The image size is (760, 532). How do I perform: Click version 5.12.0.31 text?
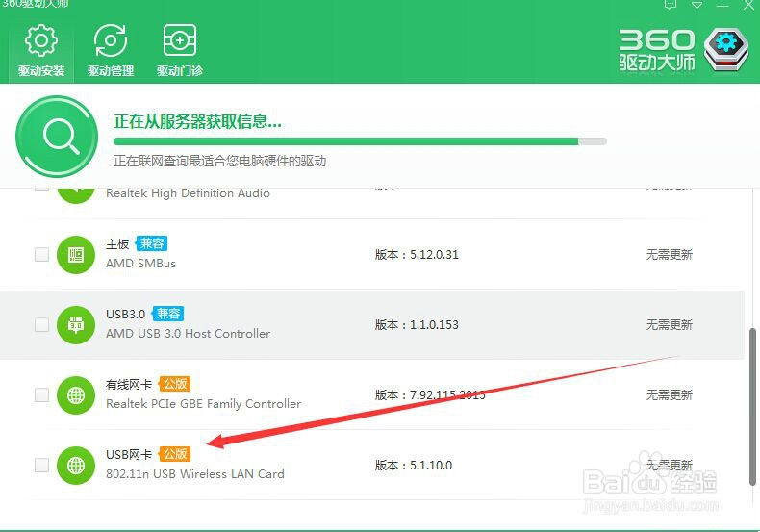pyautogui.click(x=417, y=254)
